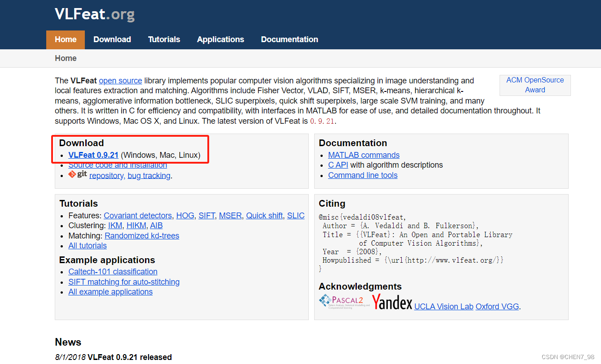
Task: Click the Documentation section heading
Action: click(353, 143)
